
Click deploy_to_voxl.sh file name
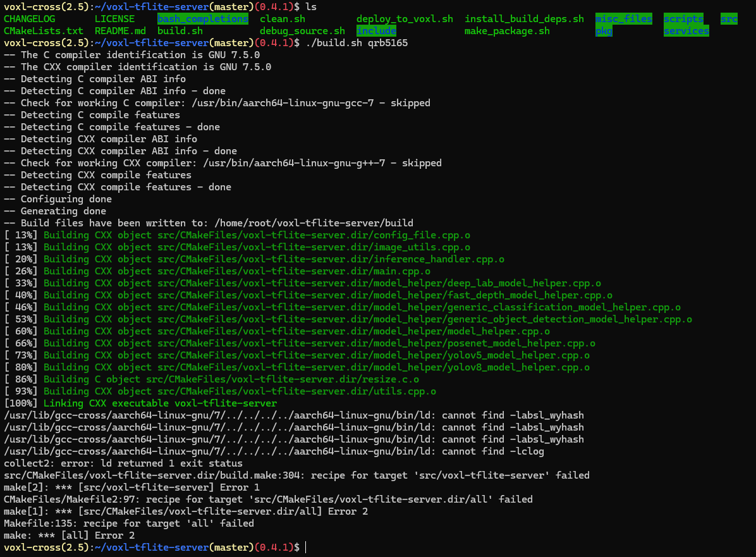[405, 19]
